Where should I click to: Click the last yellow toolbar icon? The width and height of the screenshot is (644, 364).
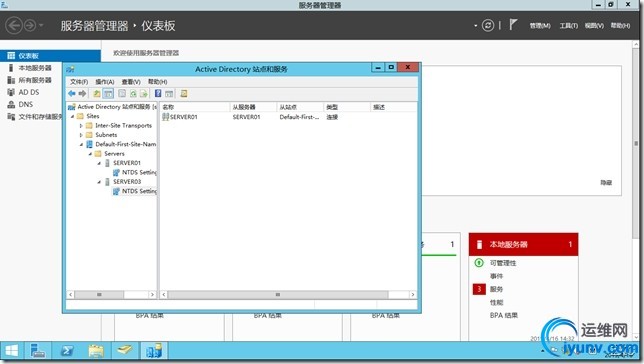pyautogui.click(x=184, y=94)
